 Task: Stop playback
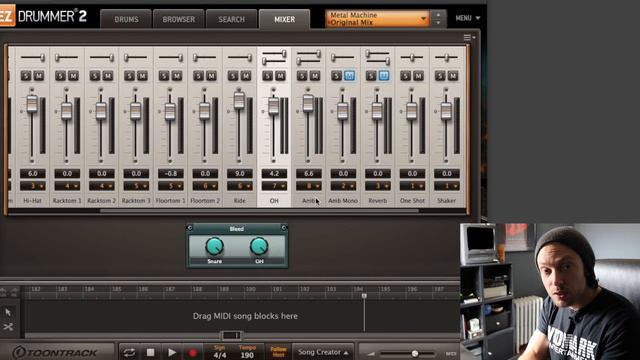click(x=150, y=352)
